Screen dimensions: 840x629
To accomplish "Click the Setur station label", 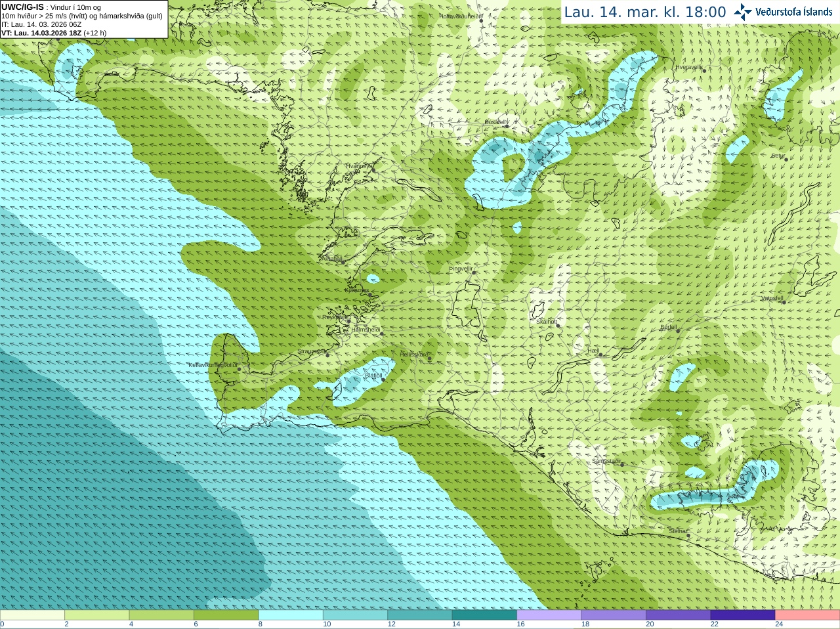I will [x=778, y=156].
